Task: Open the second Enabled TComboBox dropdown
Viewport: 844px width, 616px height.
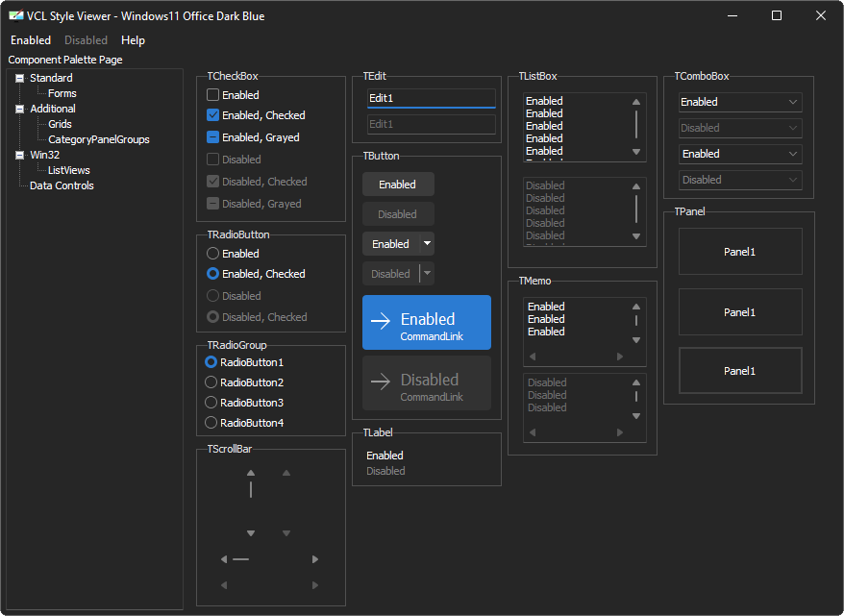Action: click(793, 154)
